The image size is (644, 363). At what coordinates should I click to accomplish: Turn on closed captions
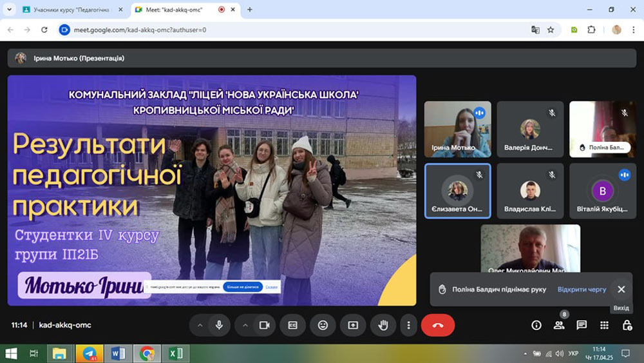pyautogui.click(x=293, y=326)
